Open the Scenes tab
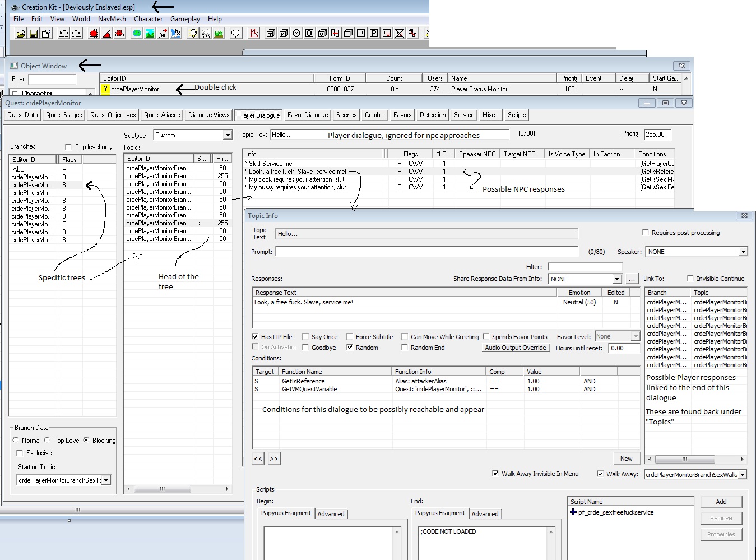 coord(346,115)
